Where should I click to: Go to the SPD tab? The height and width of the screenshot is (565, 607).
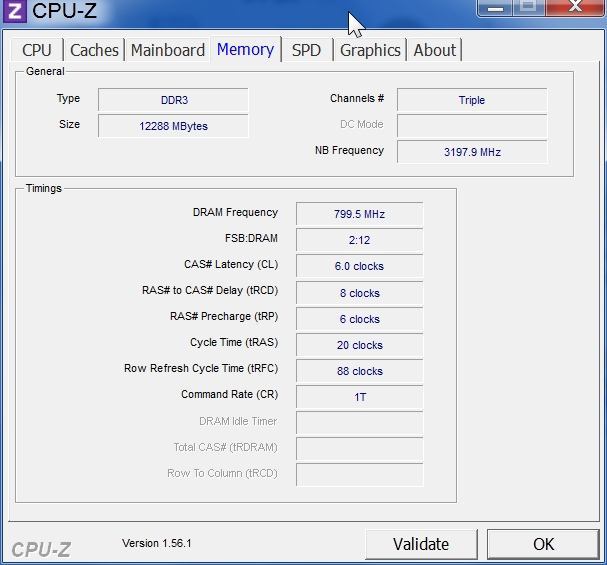coord(306,50)
